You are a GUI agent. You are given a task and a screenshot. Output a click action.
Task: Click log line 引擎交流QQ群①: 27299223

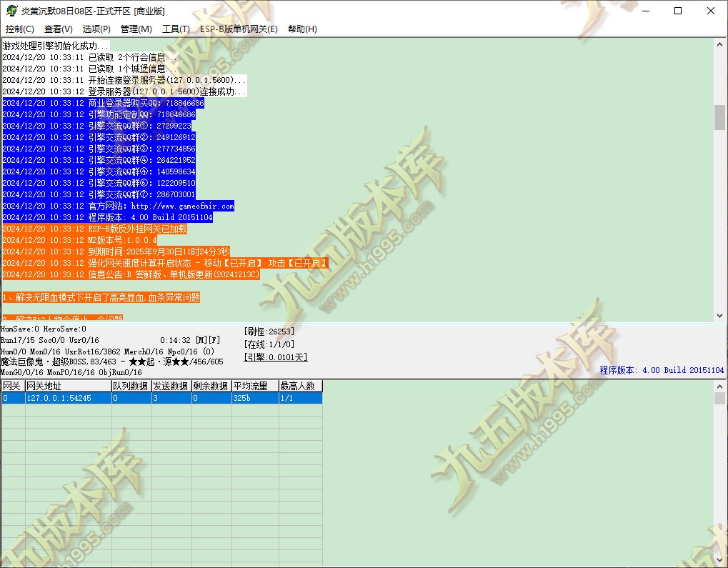tap(96, 126)
